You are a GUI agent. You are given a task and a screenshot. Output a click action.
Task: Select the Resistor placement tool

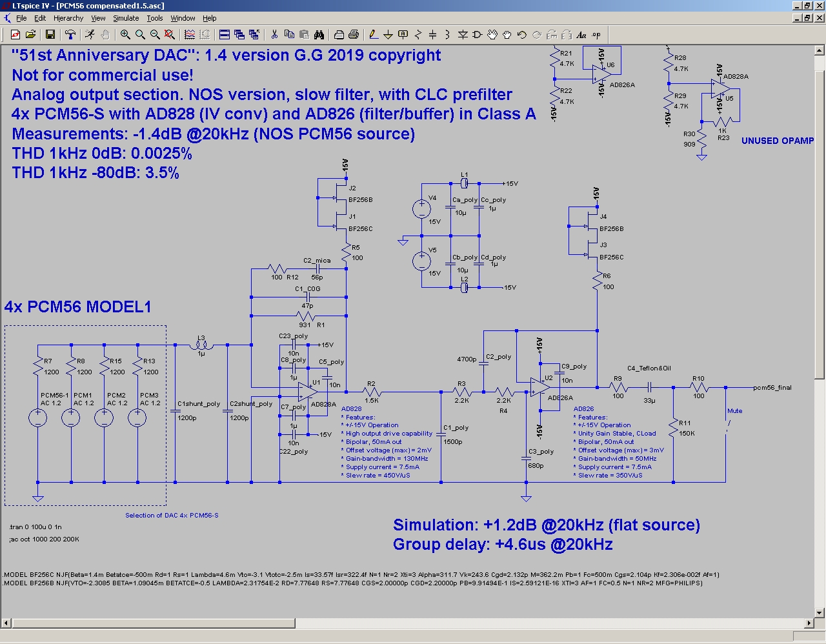pyautogui.click(x=418, y=34)
